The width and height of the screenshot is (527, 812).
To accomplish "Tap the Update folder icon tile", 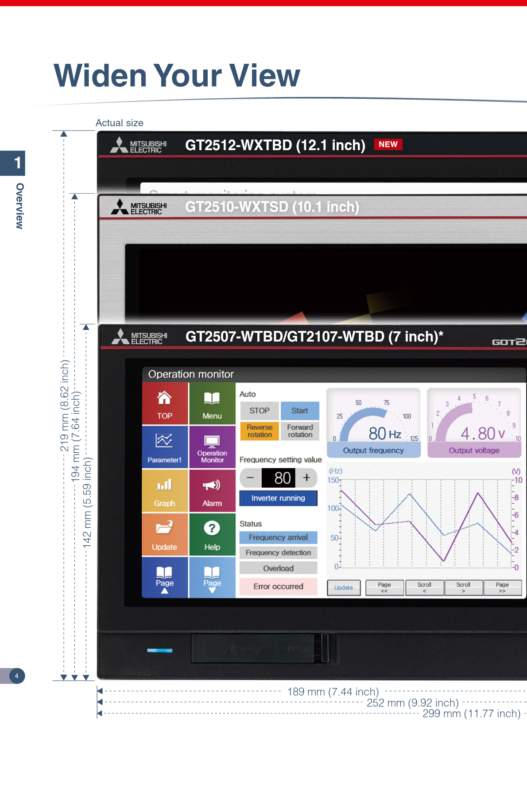I will [164, 534].
